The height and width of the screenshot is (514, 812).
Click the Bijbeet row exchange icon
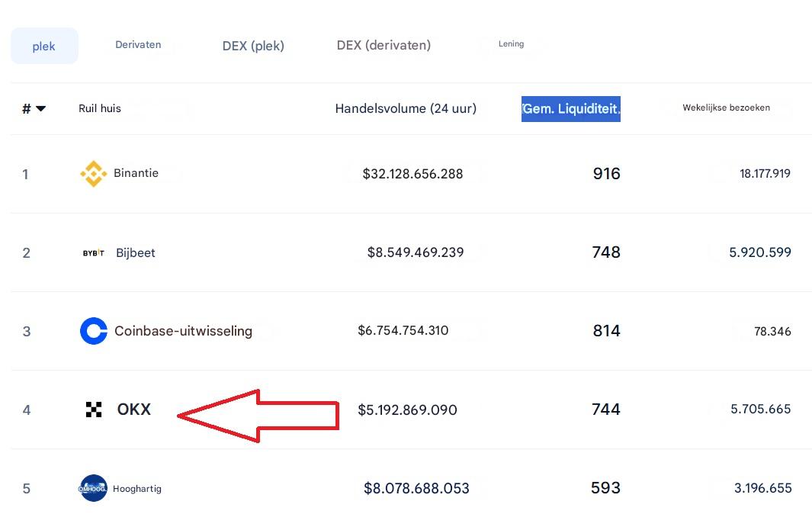(93, 252)
